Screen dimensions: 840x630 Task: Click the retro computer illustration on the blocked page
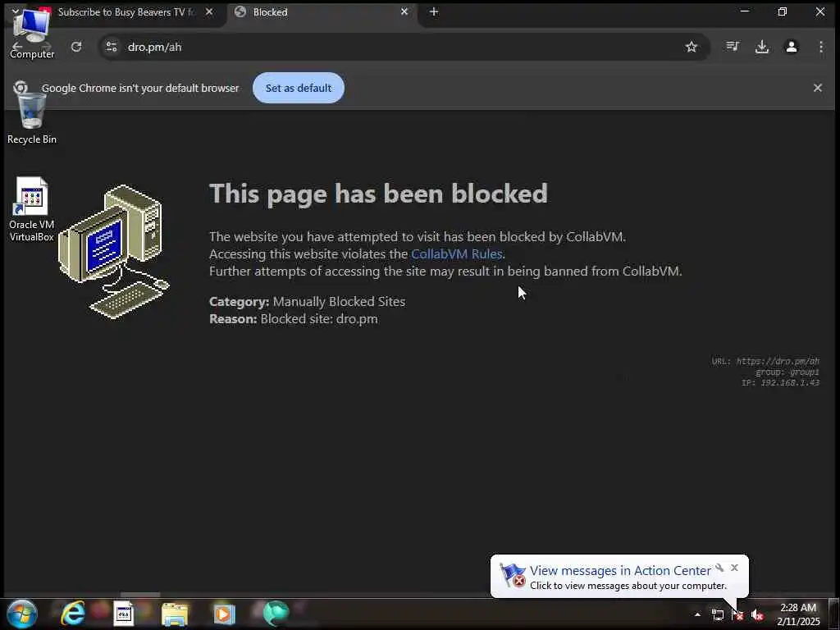pyautogui.click(x=113, y=252)
